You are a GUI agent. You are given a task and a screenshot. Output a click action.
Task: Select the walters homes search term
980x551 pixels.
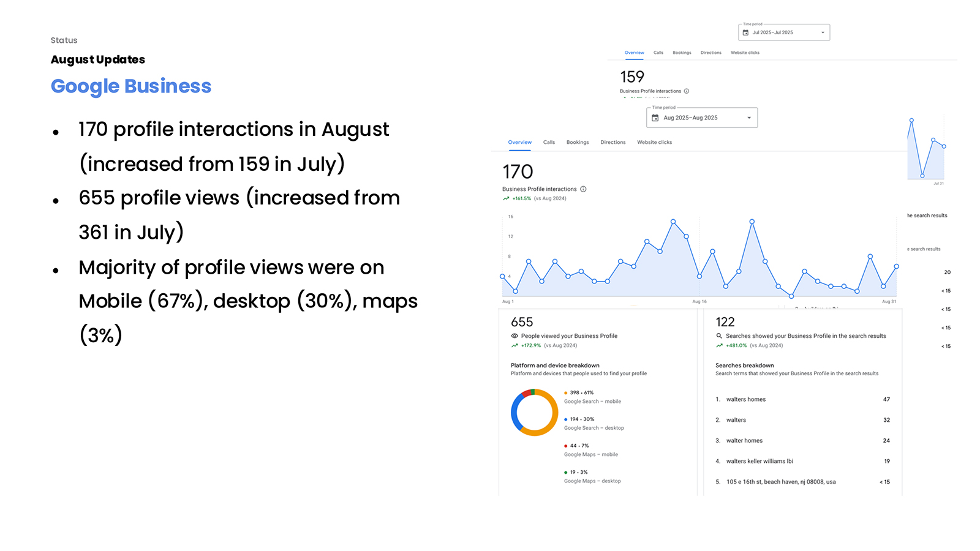point(745,399)
